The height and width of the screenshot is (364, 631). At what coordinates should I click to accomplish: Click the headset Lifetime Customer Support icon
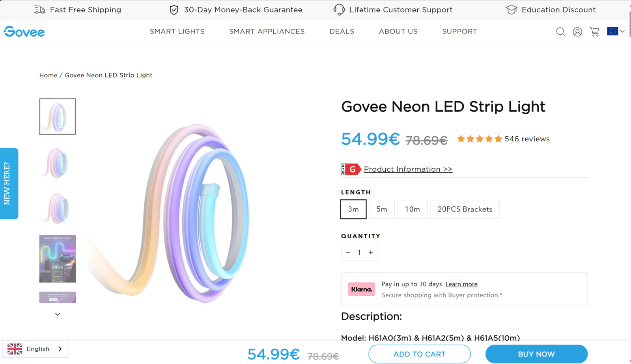[x=339, y=10]
